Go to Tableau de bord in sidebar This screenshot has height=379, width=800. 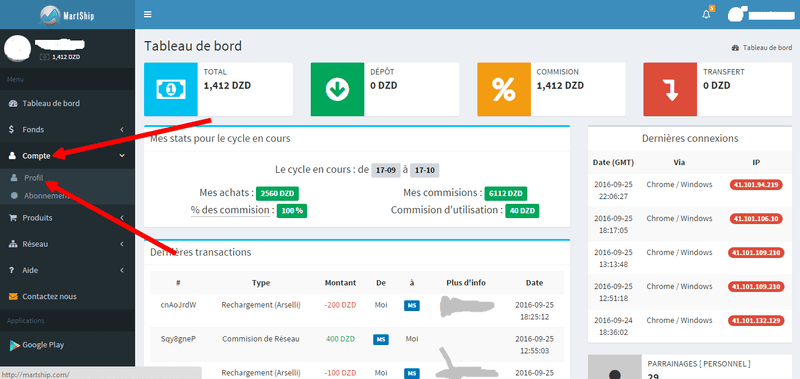click(67, 104)
